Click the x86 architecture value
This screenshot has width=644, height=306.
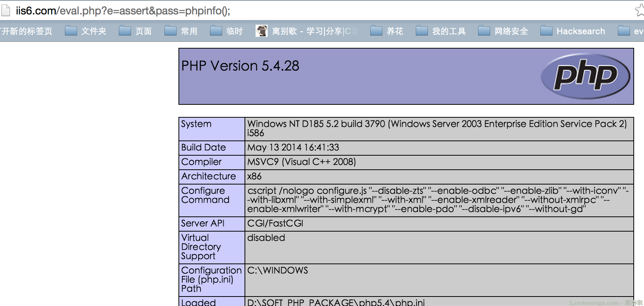pyautogui.click(x=254, y=176)
